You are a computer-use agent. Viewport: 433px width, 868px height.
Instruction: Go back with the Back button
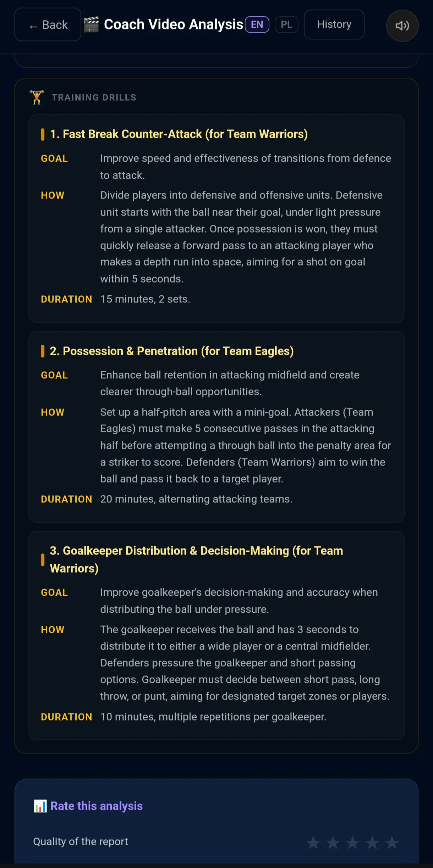point(48,24)
